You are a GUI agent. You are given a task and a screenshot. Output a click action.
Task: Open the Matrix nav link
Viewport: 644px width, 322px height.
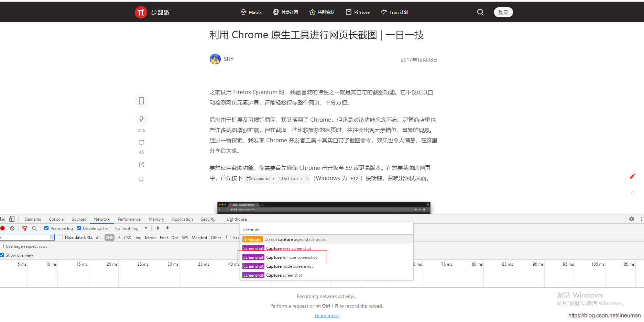[x=251, y=12]
